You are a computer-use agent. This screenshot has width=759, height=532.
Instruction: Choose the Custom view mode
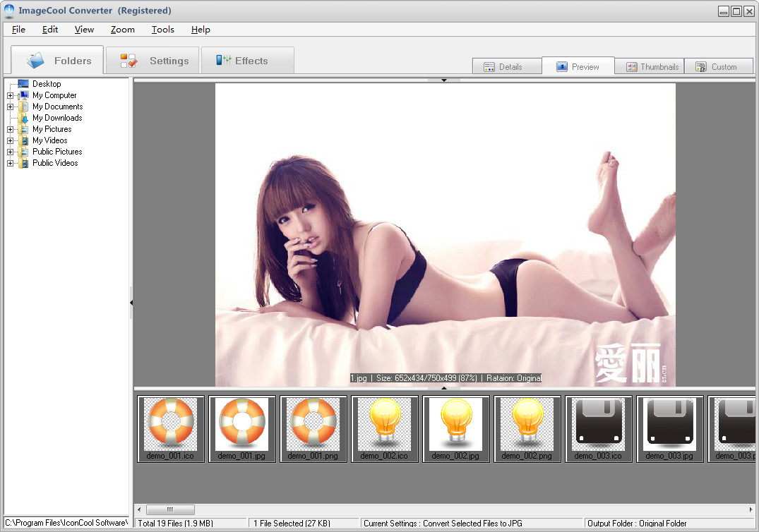[x=717, y=67]
